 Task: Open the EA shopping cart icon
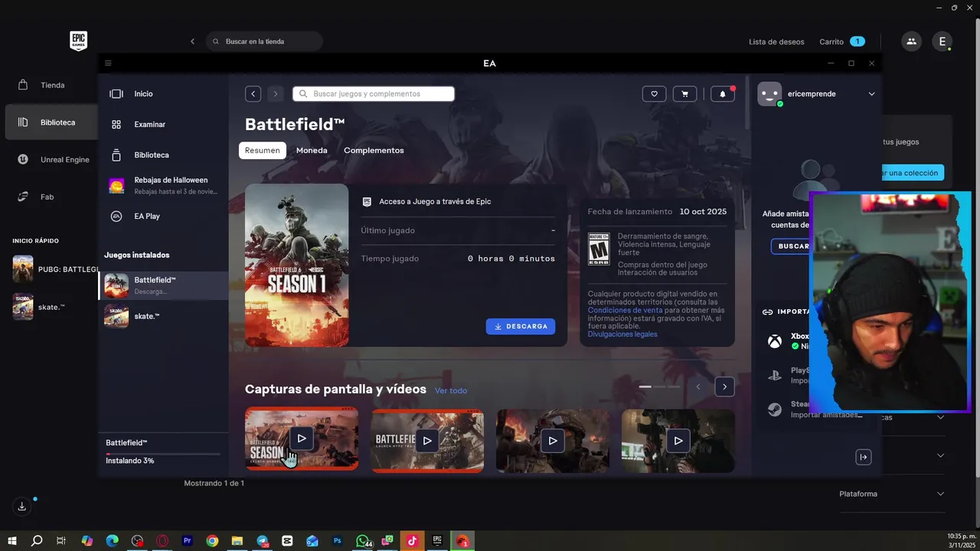tap(684, 93)
